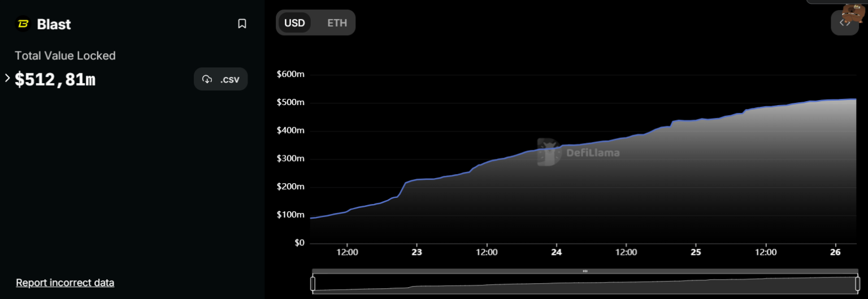Click the 25 date label on x-axis
Screen dimensions: 868x299
click(x=696, y=253)
